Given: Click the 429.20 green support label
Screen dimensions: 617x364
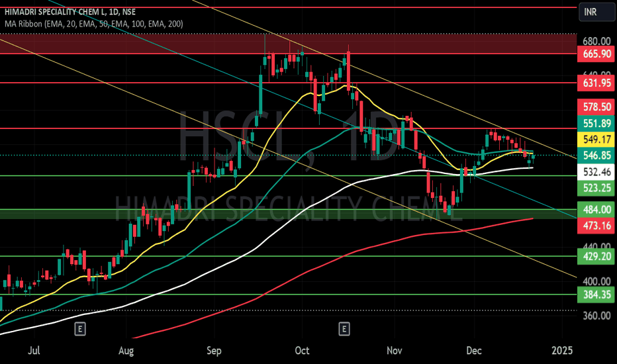Looking at the screenshot, I should (596, 256).
